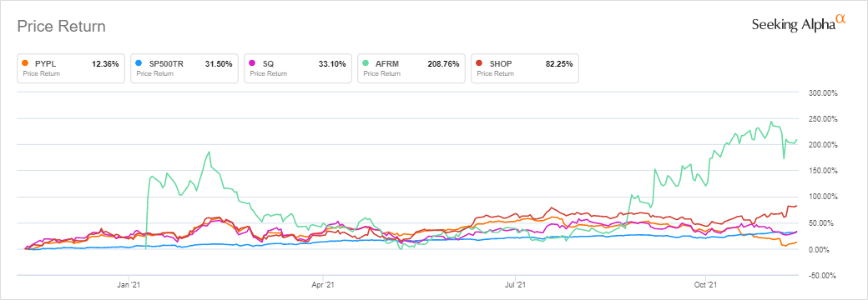Click the 200.00% y-axis label
Viewport: 868px width, 300px height.
pos(823,145)
